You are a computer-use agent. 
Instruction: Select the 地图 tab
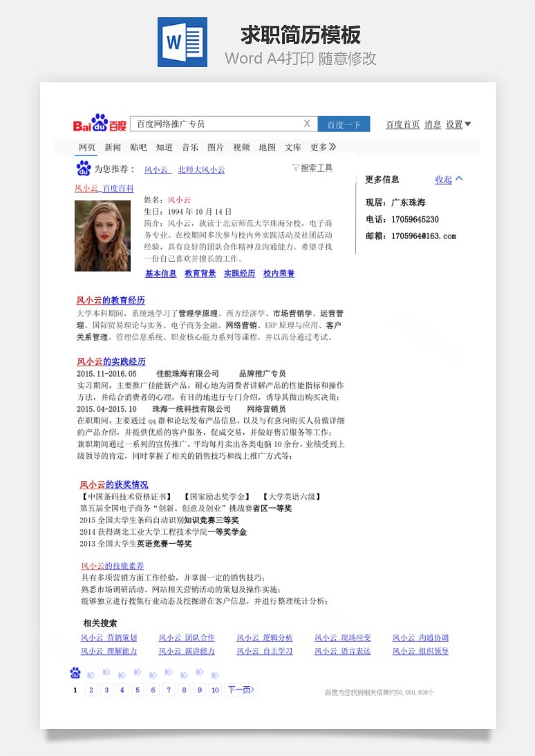tap(267, 147)
